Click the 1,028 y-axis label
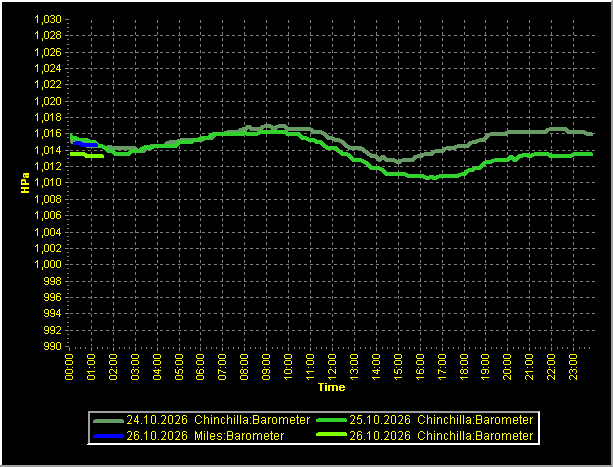 tap(48, 36)
